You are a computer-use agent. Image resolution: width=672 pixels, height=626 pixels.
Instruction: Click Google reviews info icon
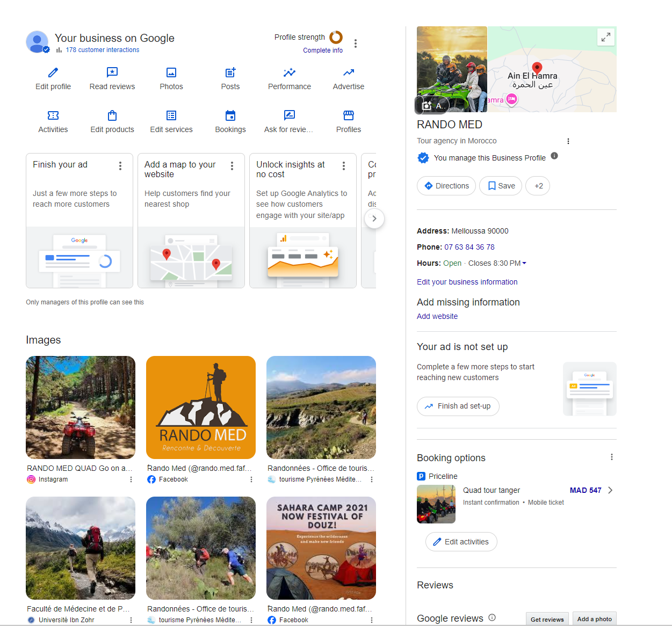coord(492,617)
